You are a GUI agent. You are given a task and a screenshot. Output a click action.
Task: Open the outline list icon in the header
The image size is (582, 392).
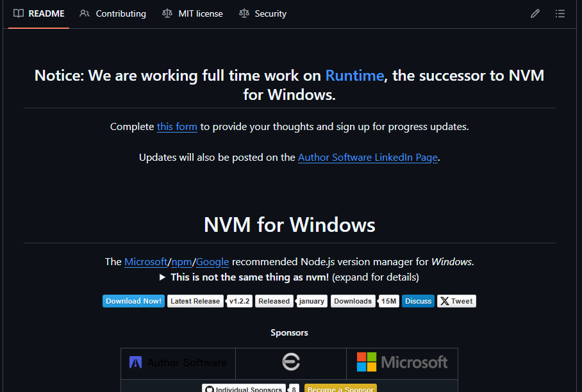coord(560,13)
